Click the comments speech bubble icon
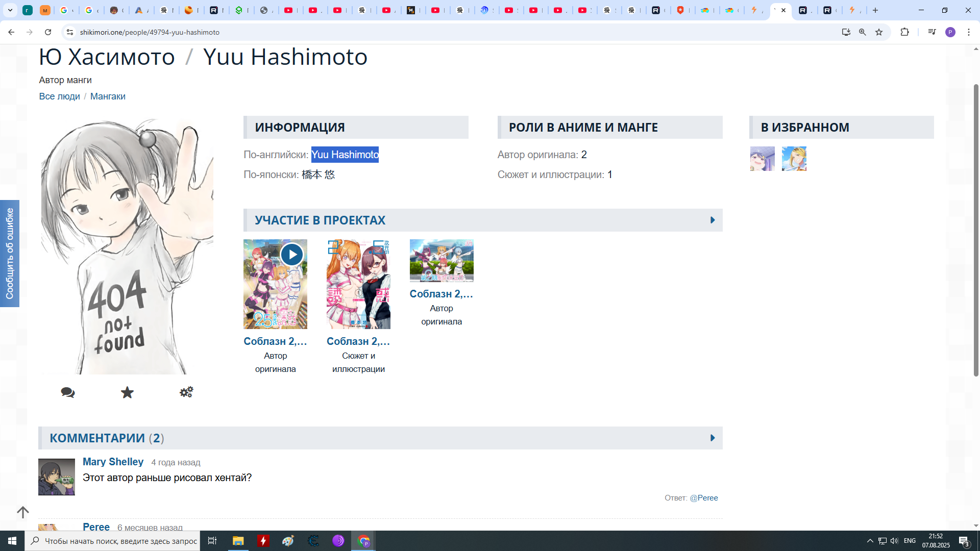This screenshot has height=551, width=980. pos(68,392)
